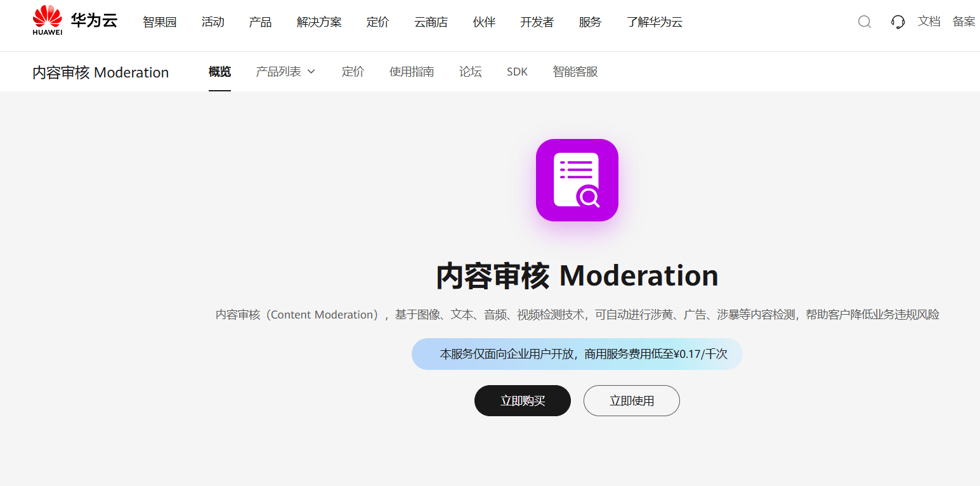Open the 了解华为云 menu
980x486 pixels.
655,22
